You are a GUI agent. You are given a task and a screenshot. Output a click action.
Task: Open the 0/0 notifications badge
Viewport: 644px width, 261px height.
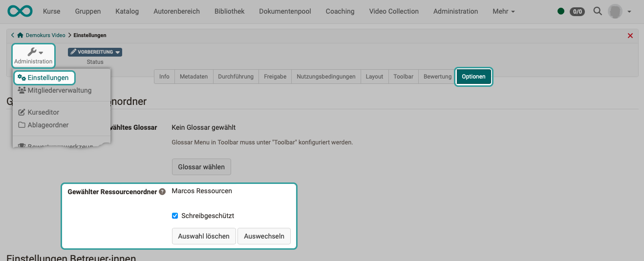click(578, 11)
